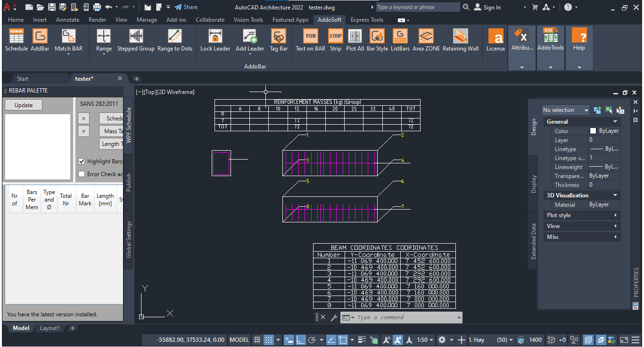Collapse the General properties section
This screenshot has height=347, width=644.
(x=615, y=122)
